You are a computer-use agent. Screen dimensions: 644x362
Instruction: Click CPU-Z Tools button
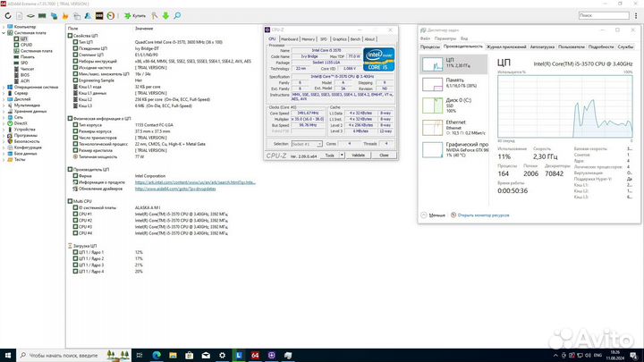[x=330, y=156]
